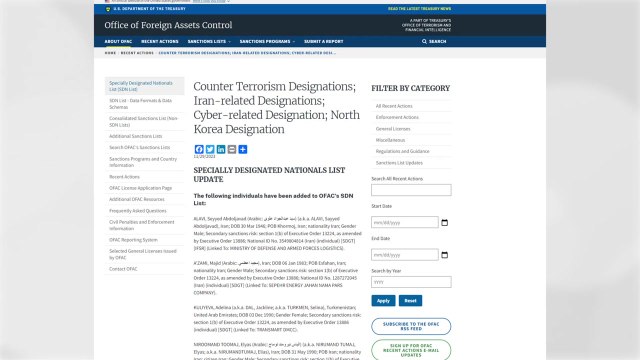The image size is (640, 360).
Task: Expand the Sanctions Programs dropdown menu
Action: point(267,41)
